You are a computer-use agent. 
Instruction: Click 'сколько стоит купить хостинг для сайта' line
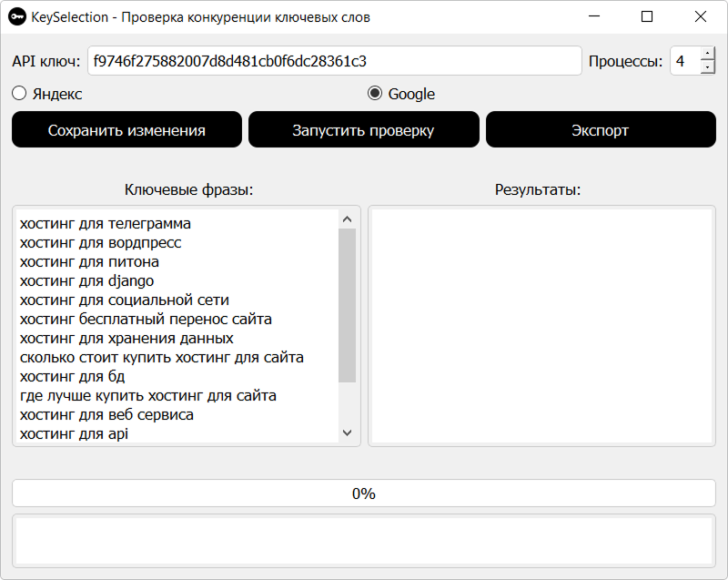(x=162, y=357)
